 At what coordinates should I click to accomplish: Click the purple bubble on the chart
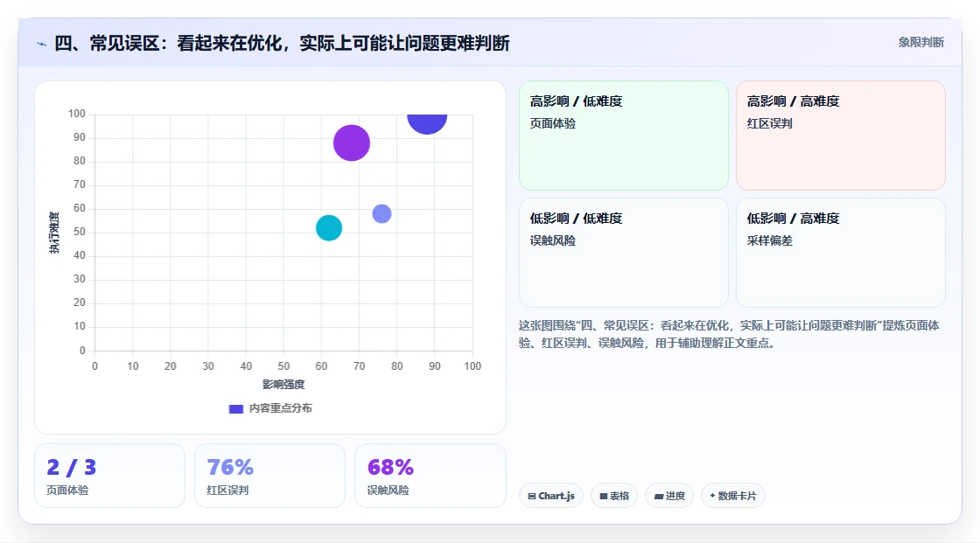click(351, 143)
